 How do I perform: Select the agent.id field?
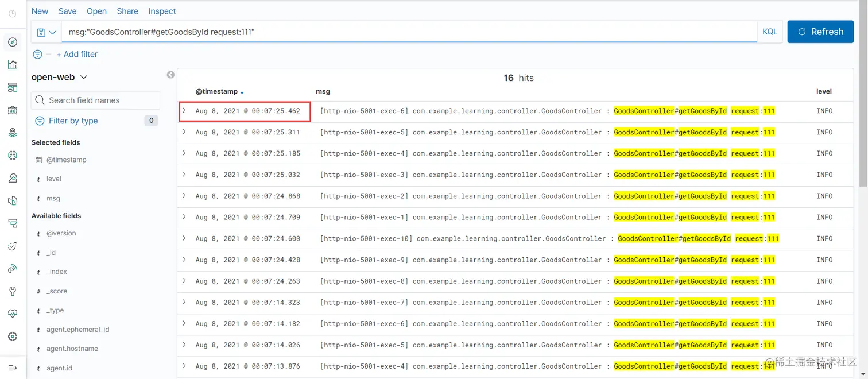[x=59, y=368]
